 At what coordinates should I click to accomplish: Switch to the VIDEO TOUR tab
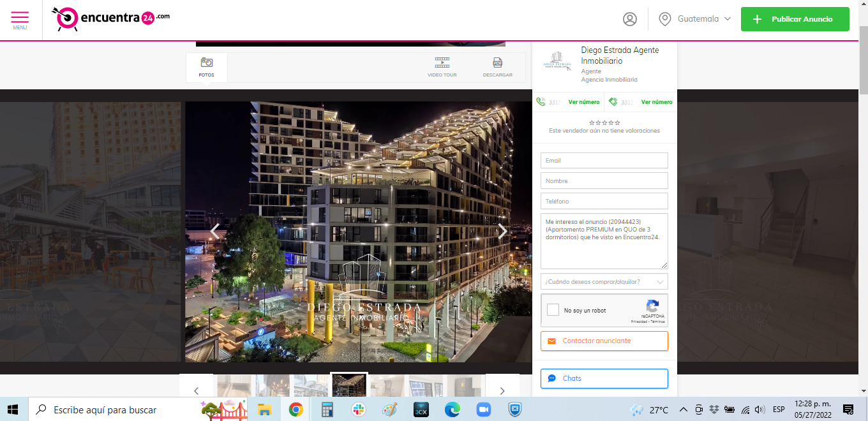pyautogui.click(x=442, y=67)
